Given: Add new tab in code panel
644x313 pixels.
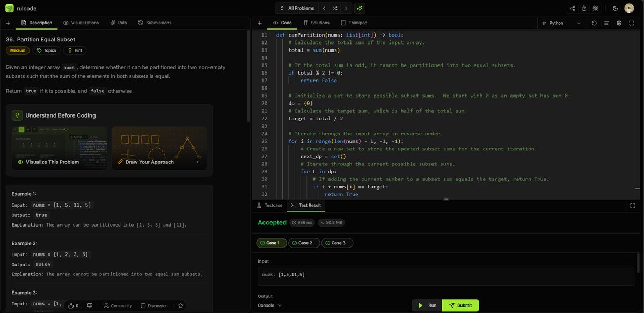Looking at the screenshot, I should [x=259, y=23].
